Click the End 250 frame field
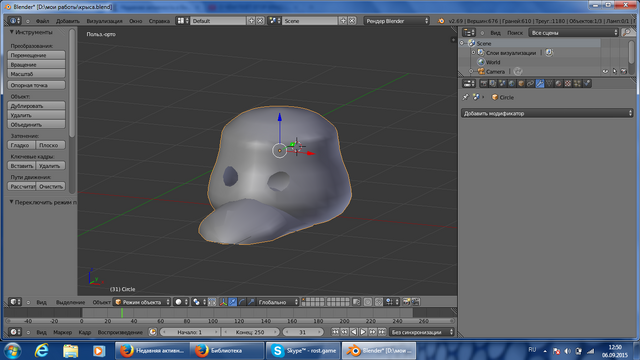640x360 pixels. pyautogui.click(x=250, y=332)
